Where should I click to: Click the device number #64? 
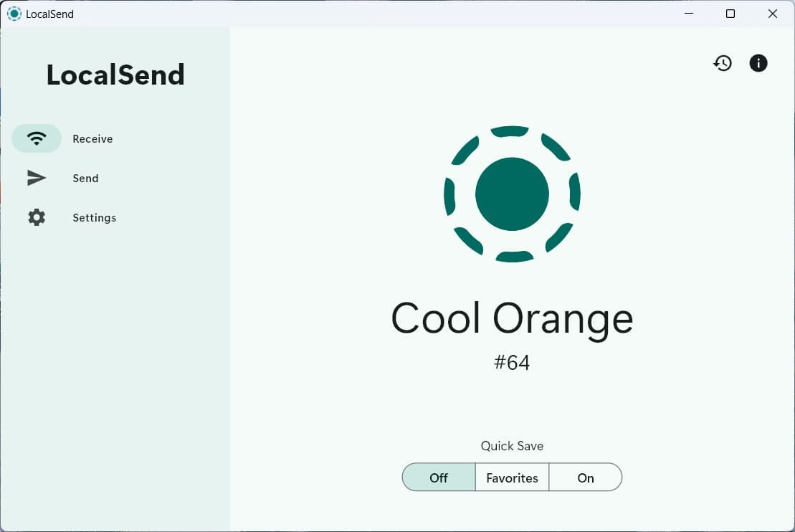tap(512, 363)
